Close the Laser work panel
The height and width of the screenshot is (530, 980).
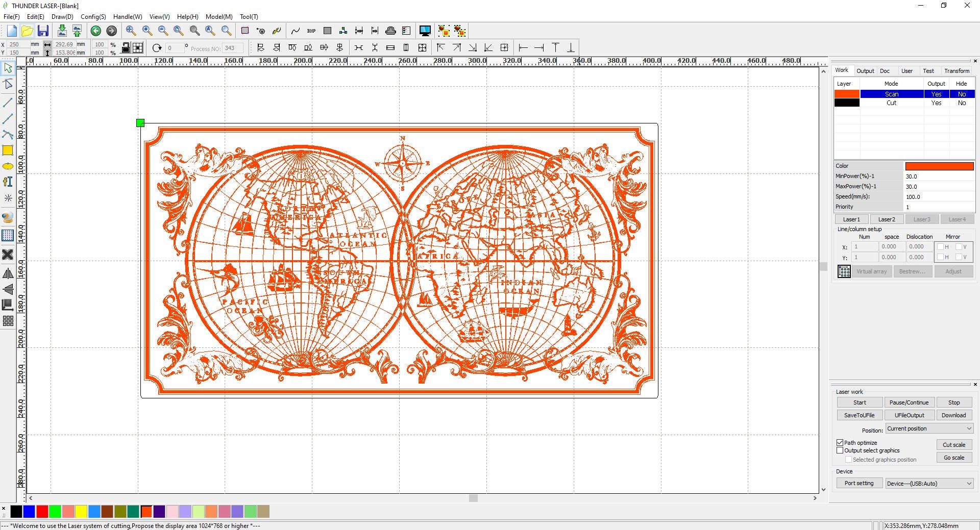pos(975,385)
